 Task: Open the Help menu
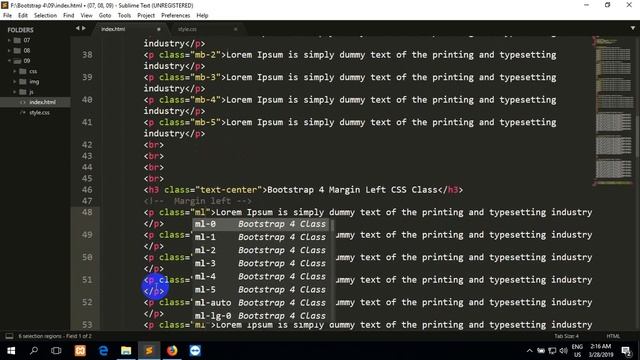pos(202,16)
